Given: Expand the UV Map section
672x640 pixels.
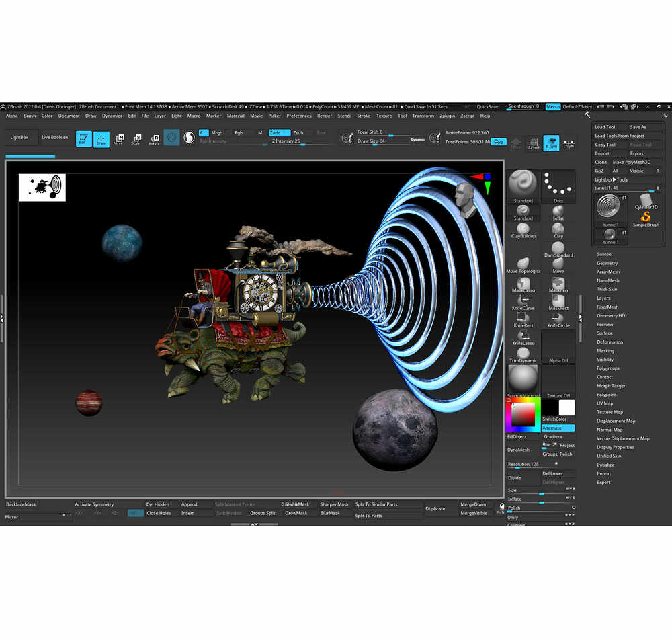Looking at the screenshot, I should point(605,403).
